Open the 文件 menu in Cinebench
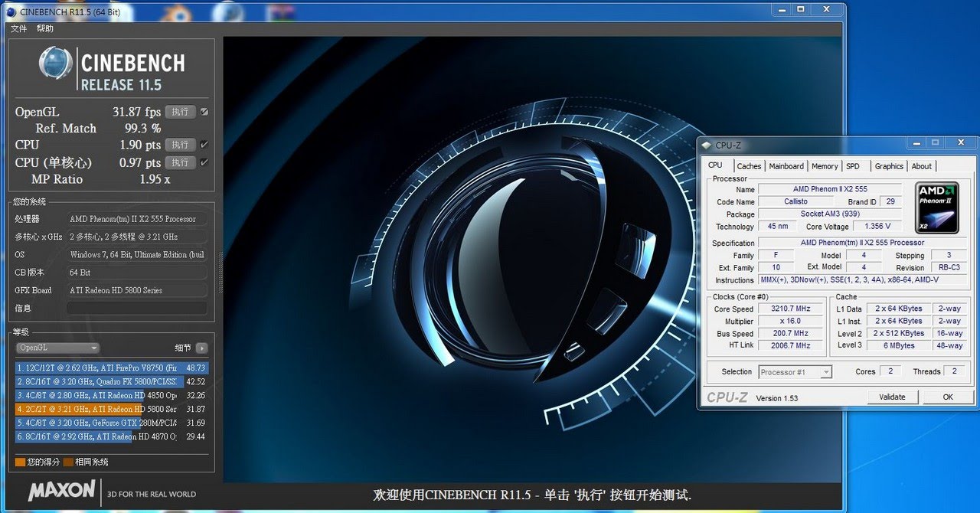 tap(18, 28)
